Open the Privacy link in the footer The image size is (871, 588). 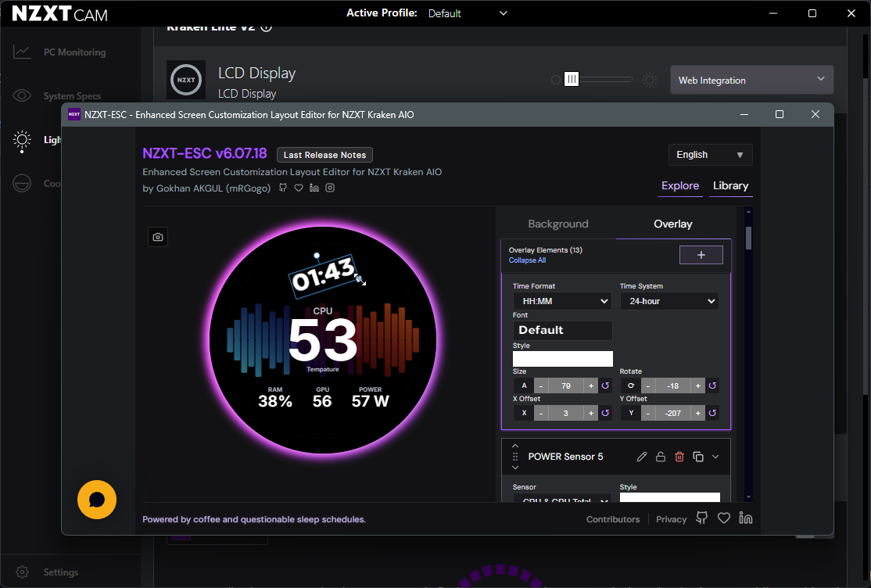pos(671,519)
